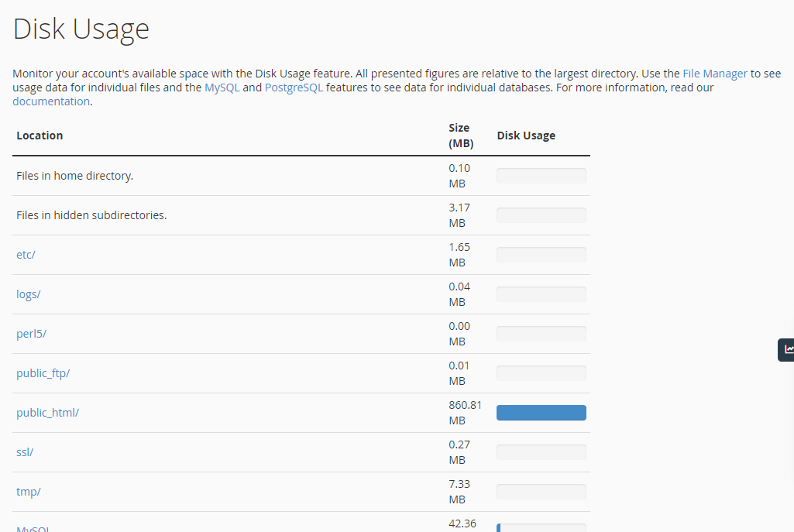Open the File Manager link
The height and width of the screenshot is (532, 794).
coord(714,73)
